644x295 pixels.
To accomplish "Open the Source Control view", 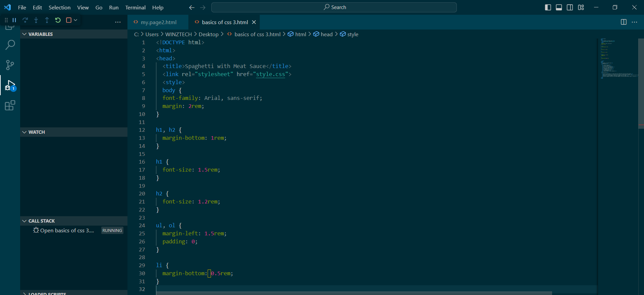I will pyautogui.click(x=10, y=65).
